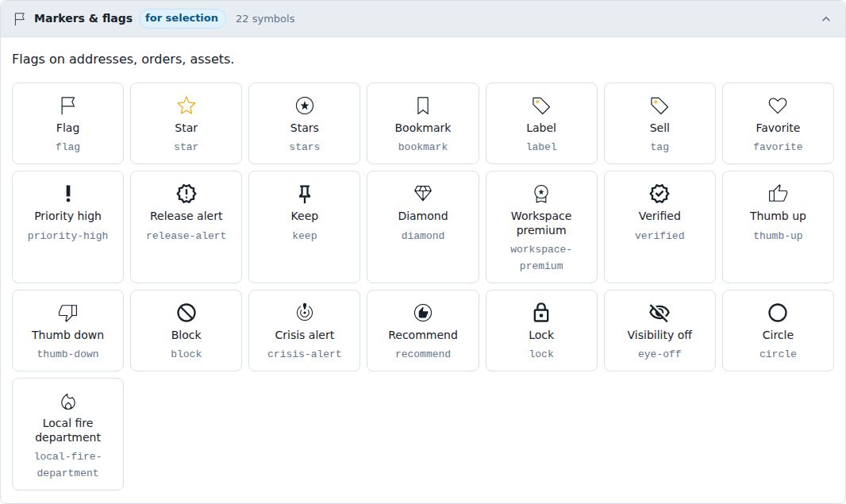Choose the Recommend icon
The height and width of the screenshot is (504, 846).
pyautogui.click(x=423, y=313)
